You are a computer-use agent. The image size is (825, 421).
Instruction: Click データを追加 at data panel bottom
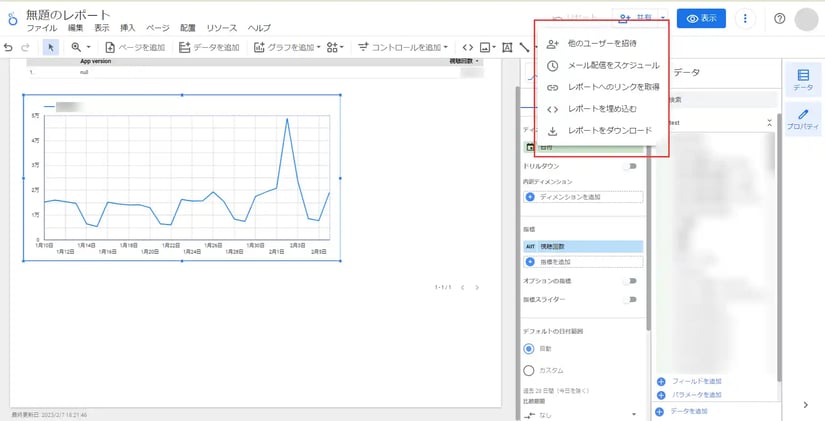pos(689,411)
